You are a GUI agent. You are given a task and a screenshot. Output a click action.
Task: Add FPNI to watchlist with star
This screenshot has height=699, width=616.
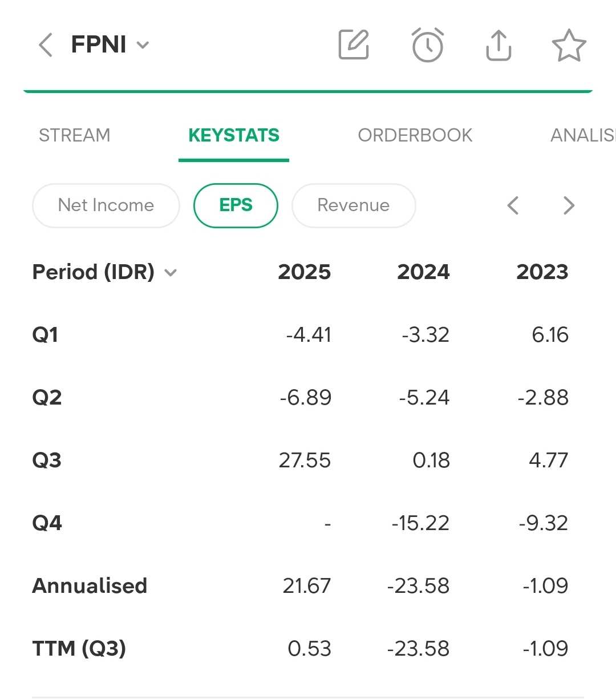569,46
